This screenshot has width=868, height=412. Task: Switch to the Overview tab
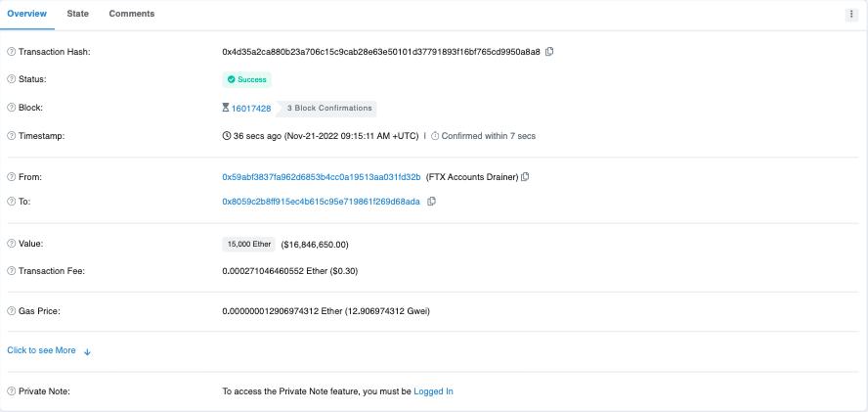(26, 14)
